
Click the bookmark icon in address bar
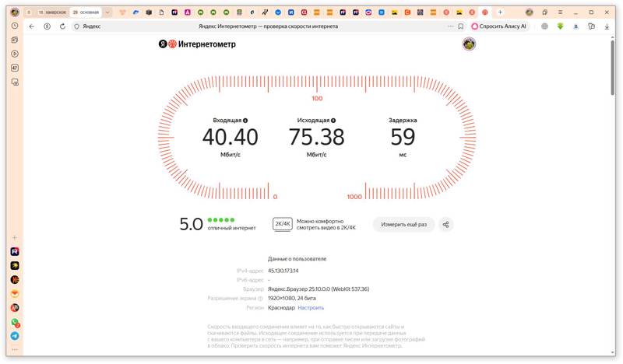[461, 26]
